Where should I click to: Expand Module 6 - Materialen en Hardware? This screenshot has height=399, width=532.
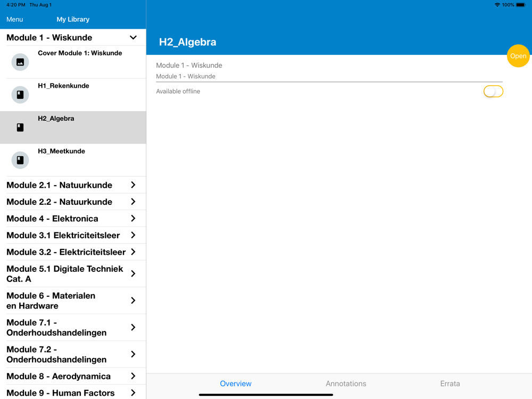pyautogui.click(x=73, y=301)
